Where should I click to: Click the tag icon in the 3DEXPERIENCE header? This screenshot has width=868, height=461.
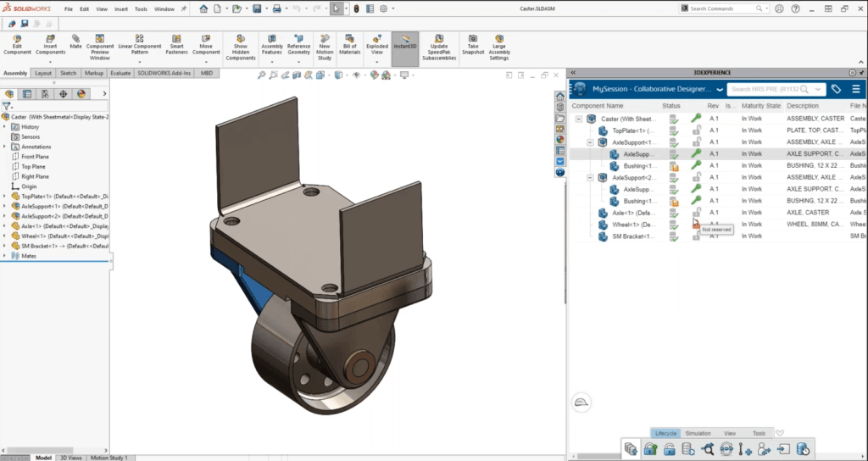point(836,89)
